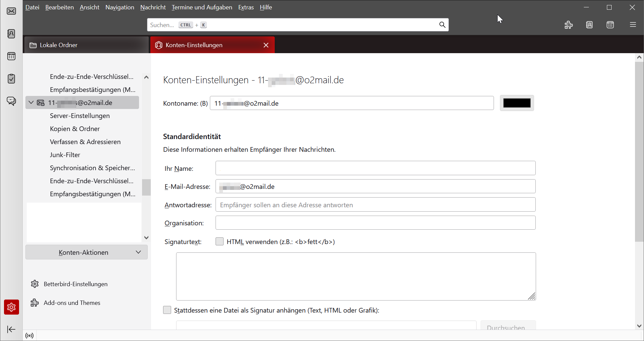Open the Mail space icon in sidebar
Viewport: 644px width, 341px height.
[x=11, y=11]
